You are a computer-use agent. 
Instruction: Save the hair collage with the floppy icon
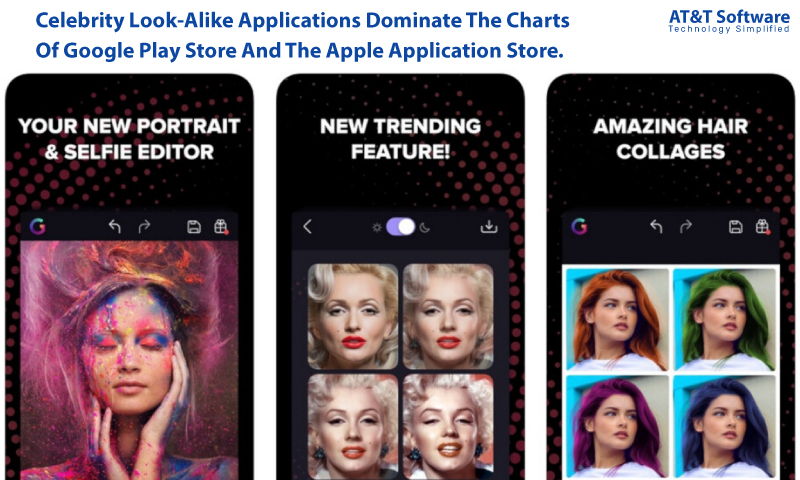(735, 226)
